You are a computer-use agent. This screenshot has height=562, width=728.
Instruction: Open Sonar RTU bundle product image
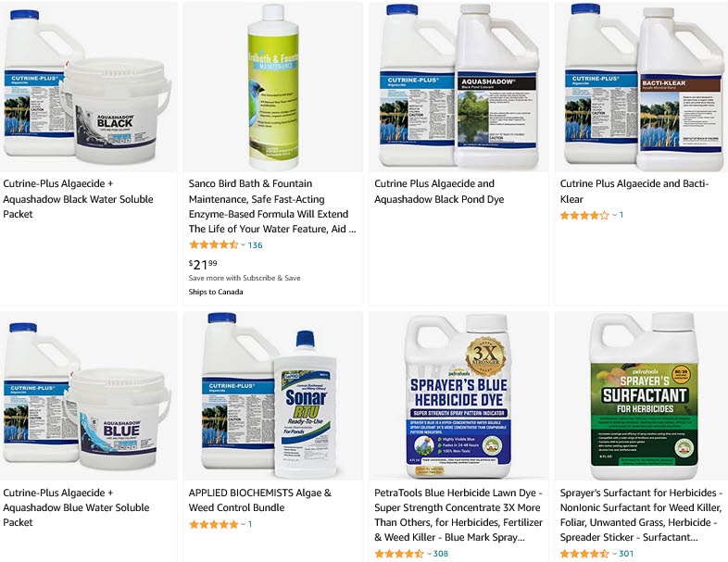pos(273,396)
